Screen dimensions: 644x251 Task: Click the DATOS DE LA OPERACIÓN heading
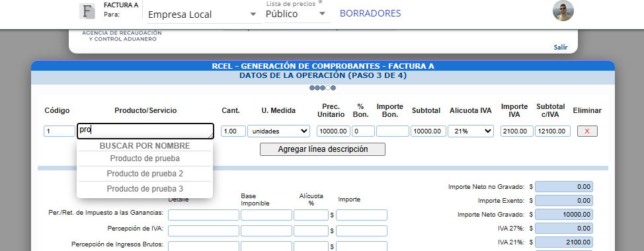[x=323, y=75]
